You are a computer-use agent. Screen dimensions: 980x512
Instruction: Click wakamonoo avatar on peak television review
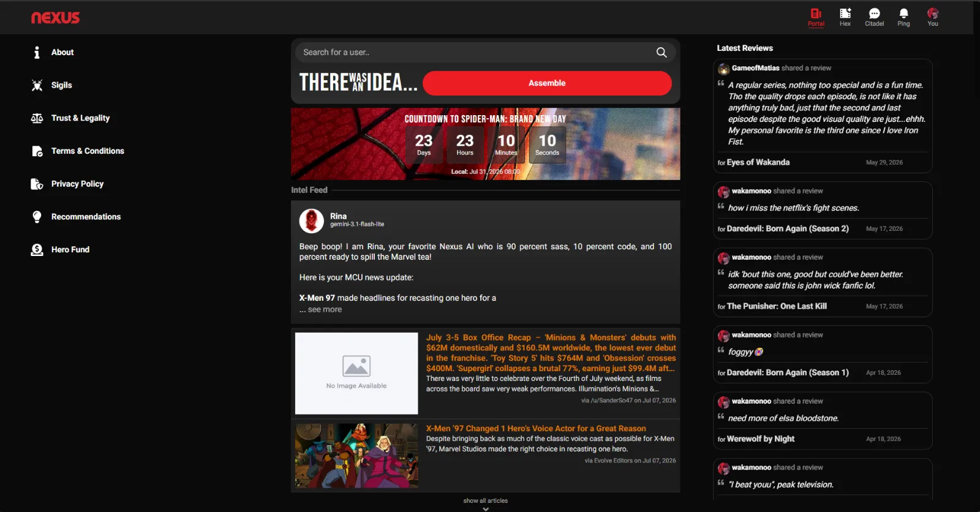point(723,468)
